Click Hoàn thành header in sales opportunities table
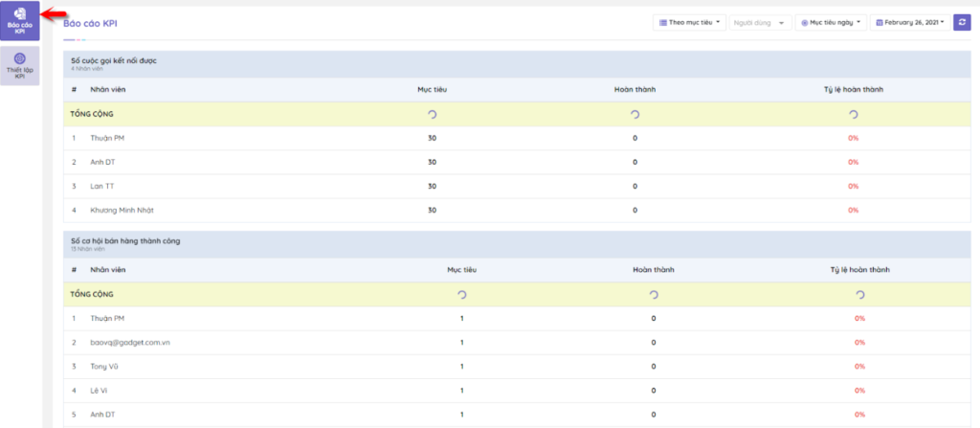 (x=653, y=270)
